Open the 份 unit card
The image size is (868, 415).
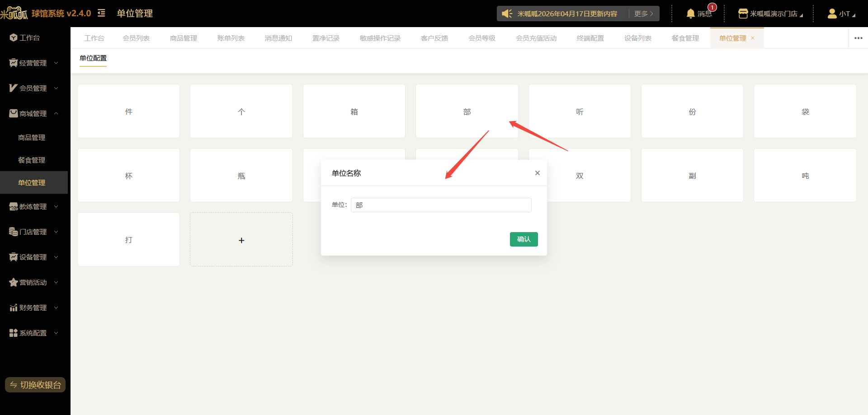692,111
